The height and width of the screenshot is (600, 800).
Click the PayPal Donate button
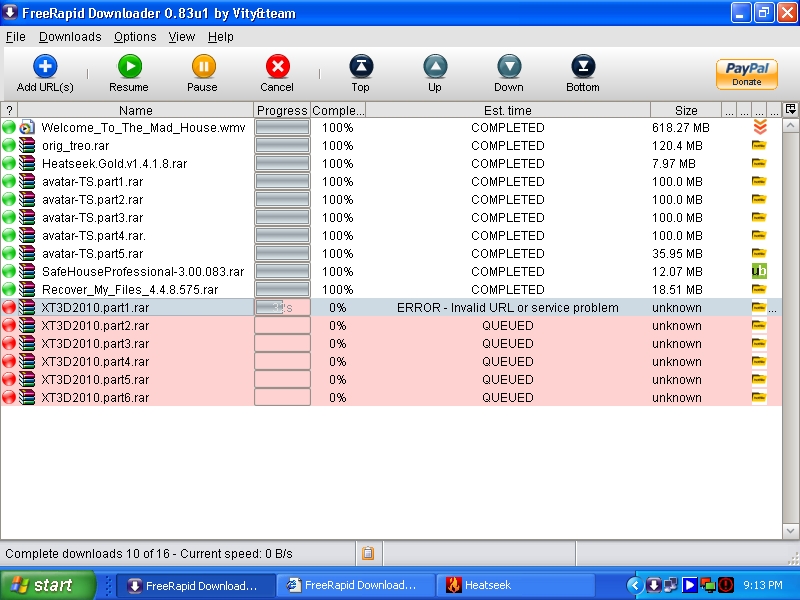pyautogui.click(x=746, y=73)
